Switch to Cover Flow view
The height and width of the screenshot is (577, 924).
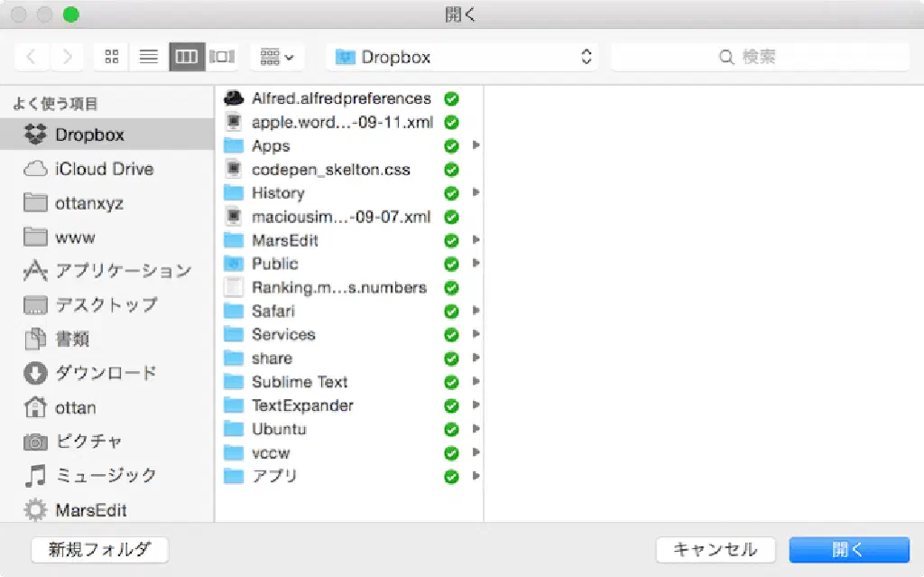[x=221, y=57]
